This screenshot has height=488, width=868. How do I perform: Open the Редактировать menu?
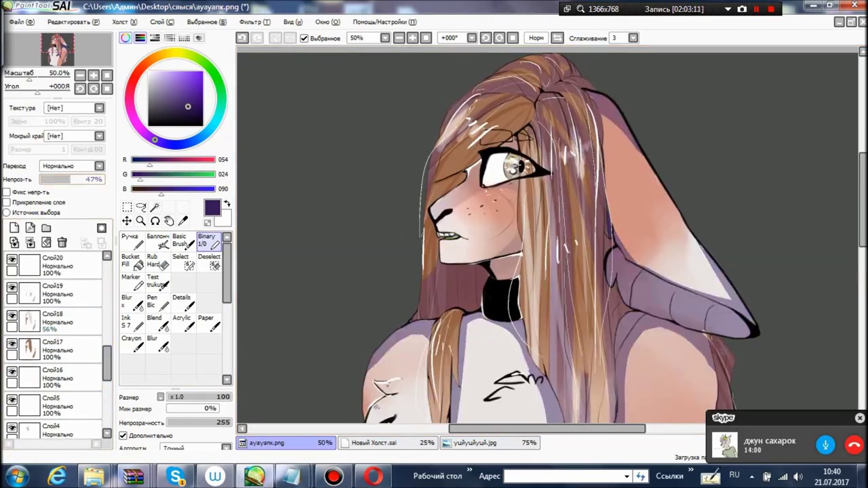point(73,22)
